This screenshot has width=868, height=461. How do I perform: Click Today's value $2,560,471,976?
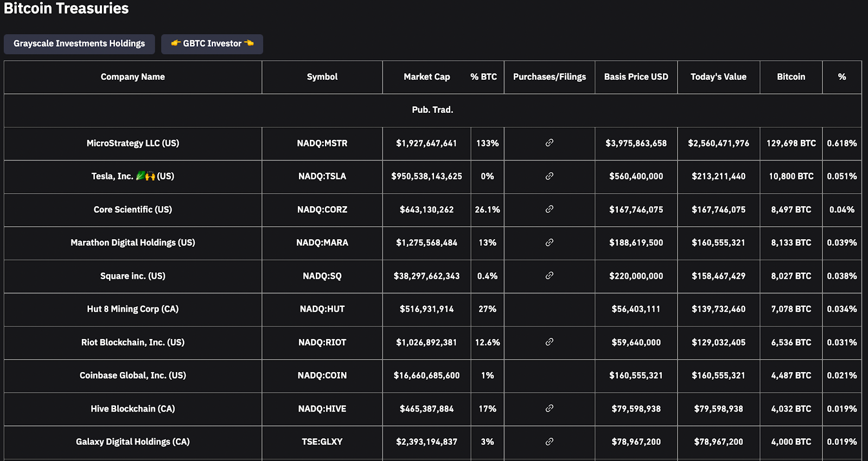719,143
